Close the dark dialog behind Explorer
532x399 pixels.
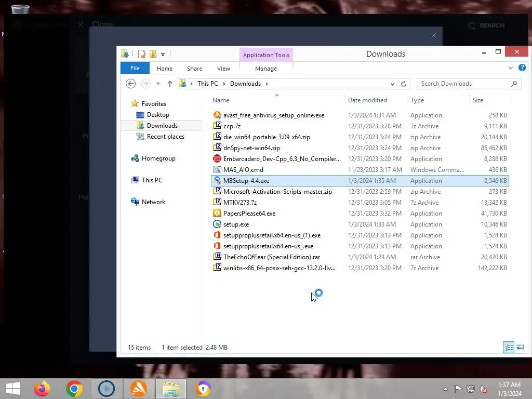pyautogui.click(x=434, y=35)
